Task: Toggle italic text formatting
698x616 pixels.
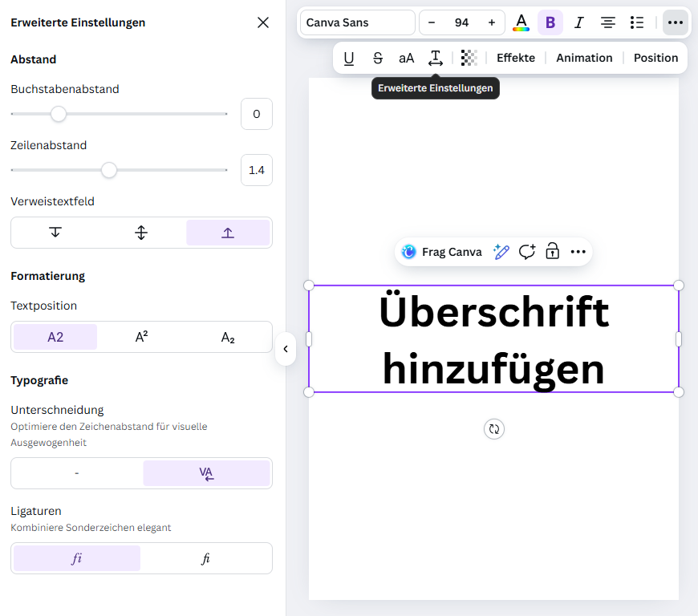Action: [x=578, y=22]
